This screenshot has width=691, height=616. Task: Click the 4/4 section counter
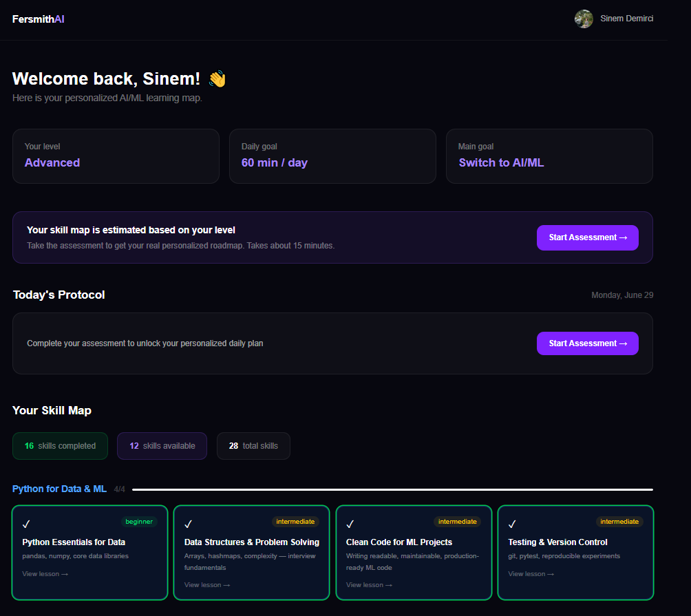[120, 489]
